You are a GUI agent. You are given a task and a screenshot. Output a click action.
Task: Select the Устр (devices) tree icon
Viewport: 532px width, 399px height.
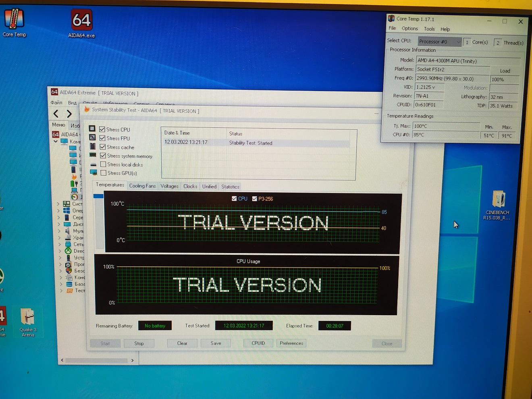tap(68, 258)
